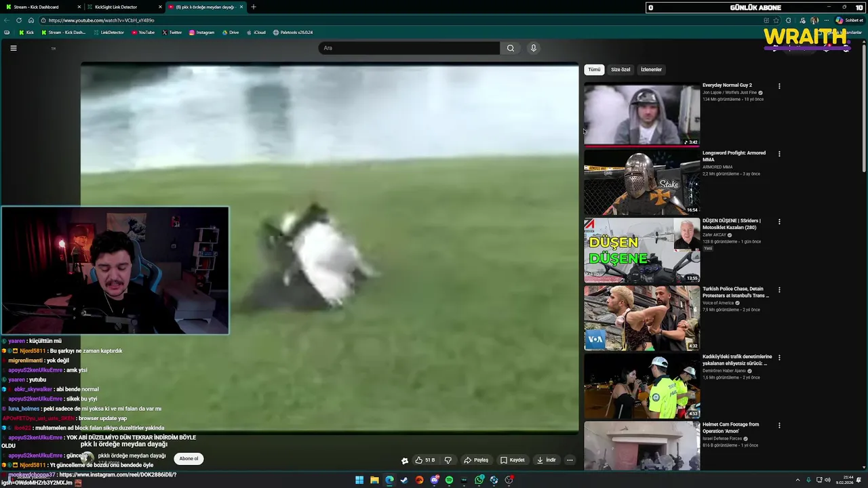Open the iCloud bookmark
The height and width of the screenshot is (488, 868).
tap(256, 33)
